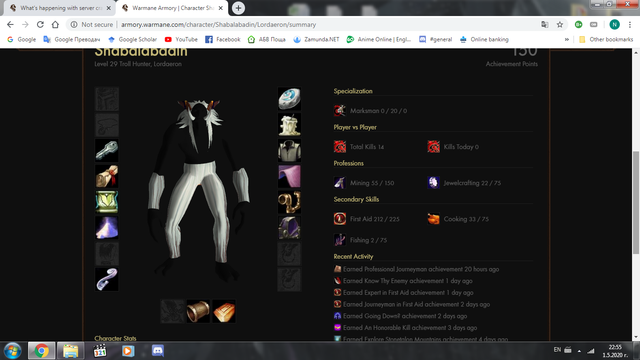The width and height of the screenshot is (640, 360).
Task: Open the green tabard item icon
Action: click(107, 202)
